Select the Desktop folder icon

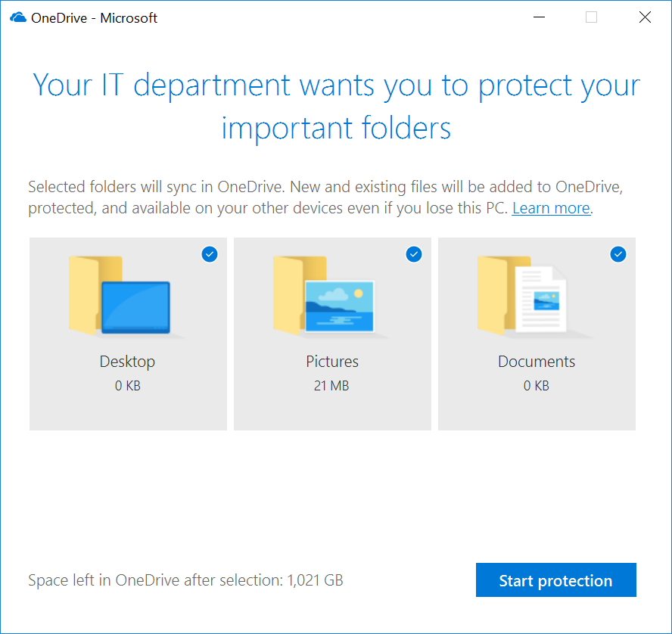click(x=120, y=296)
